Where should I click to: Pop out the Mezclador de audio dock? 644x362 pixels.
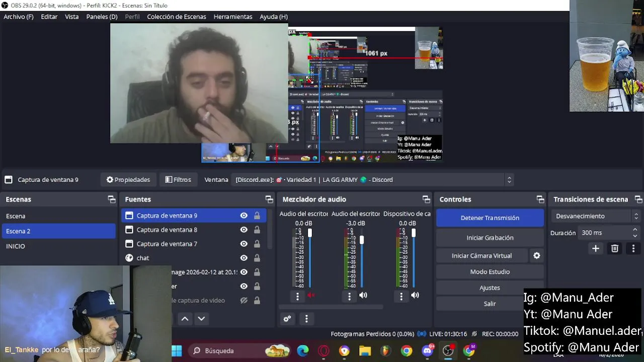click(x=426, y=200)
